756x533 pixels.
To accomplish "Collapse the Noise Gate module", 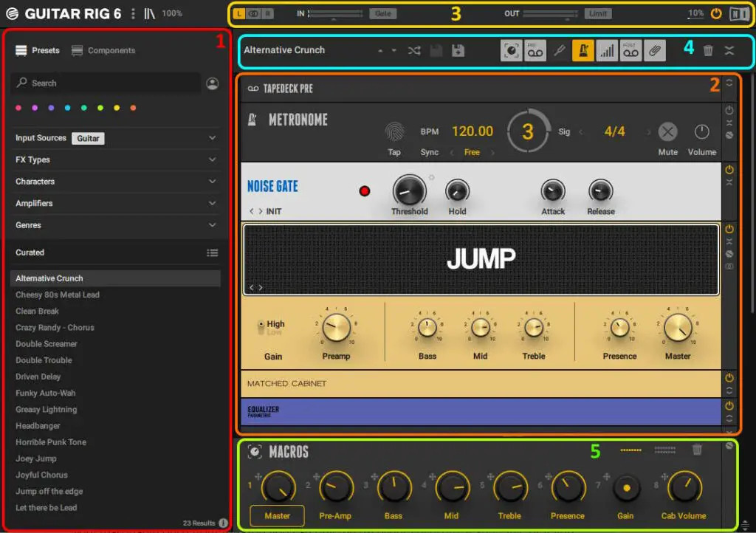I will [x=729, y=182].
